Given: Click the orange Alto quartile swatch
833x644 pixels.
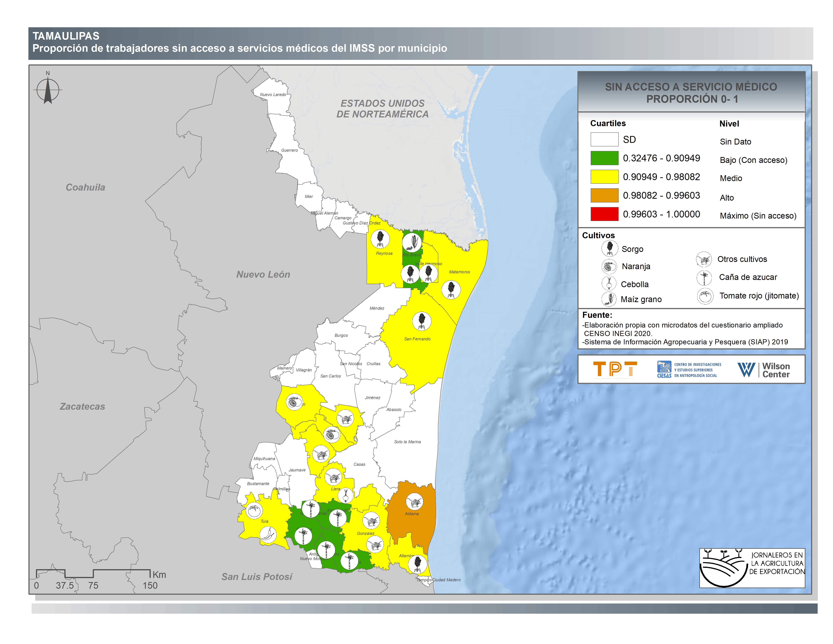Looking at the screenshot, I should coord(604,195).
